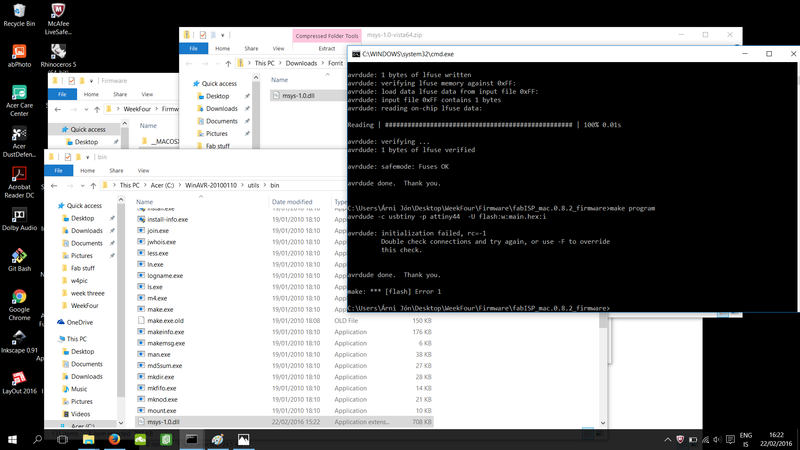Viewport: 800px width, 450px height.
Task: Click the McAfee tray shield icon
Action: click(x=680, y=439)
